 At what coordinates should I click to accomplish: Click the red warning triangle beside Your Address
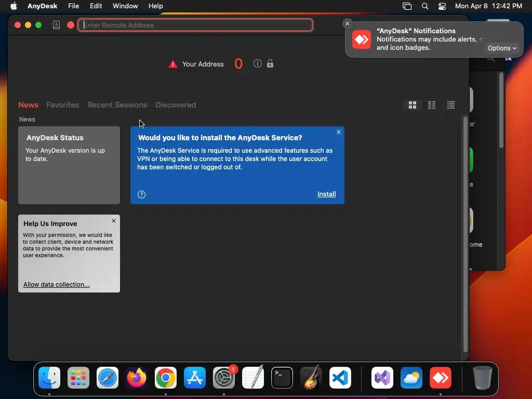point(173,64)
